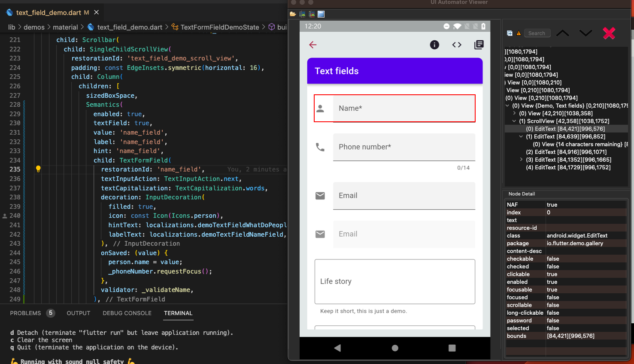Clear the search with the red X
The height and width of the screenshot is (364, 634).
609,33
